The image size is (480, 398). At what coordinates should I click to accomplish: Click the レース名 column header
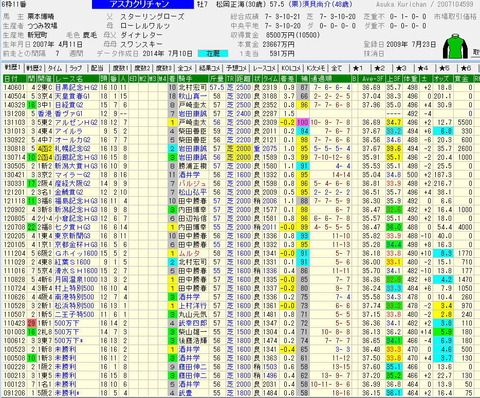click(x=76, y=79)
